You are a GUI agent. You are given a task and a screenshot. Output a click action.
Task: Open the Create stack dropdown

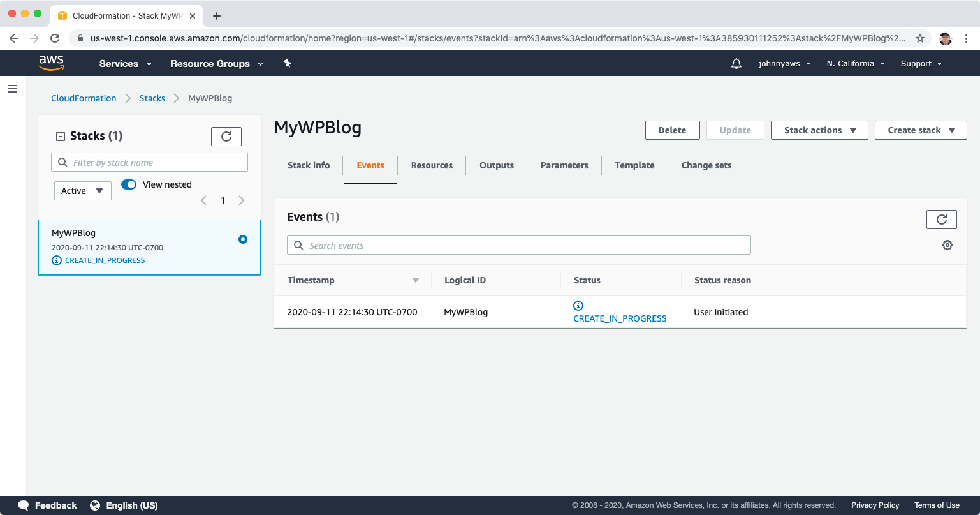click(921, 130)
